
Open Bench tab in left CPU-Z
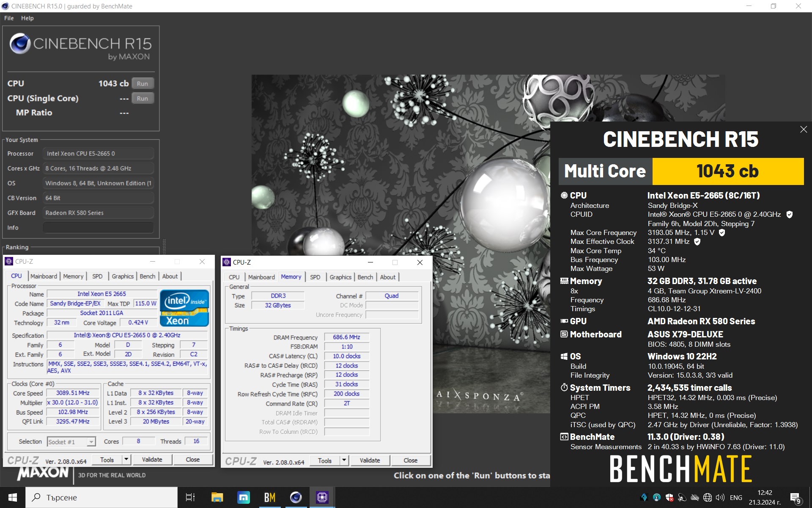tap(148, 276)
